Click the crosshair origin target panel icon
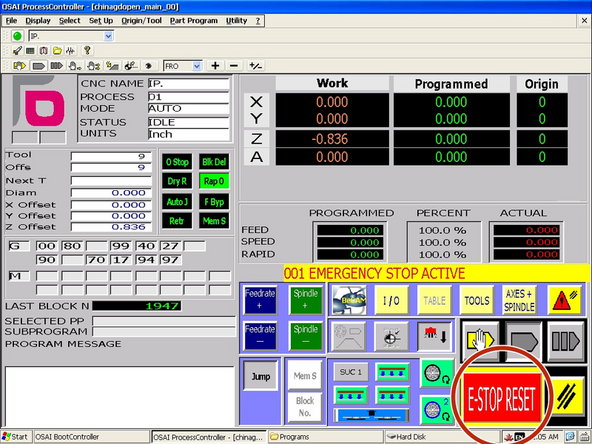The width and height of the screenshot is (592, 444). click(x=392, y=336)
